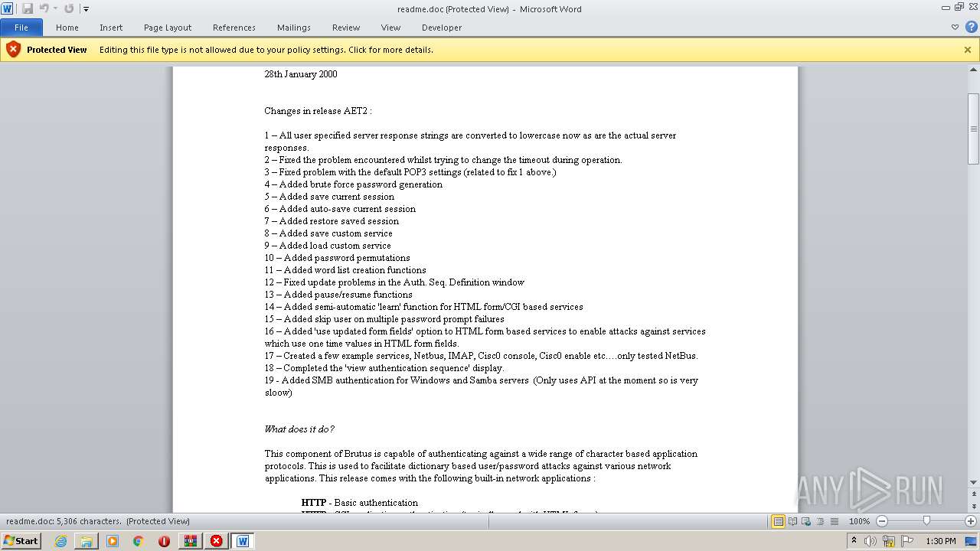Switch to Web Layout view
980x551 pixels.
pyautogui.click(x=806, y=521)
